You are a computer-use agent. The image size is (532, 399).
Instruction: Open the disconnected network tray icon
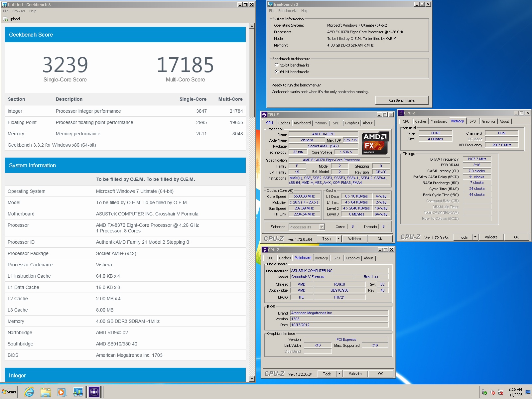tap(500, 392)
